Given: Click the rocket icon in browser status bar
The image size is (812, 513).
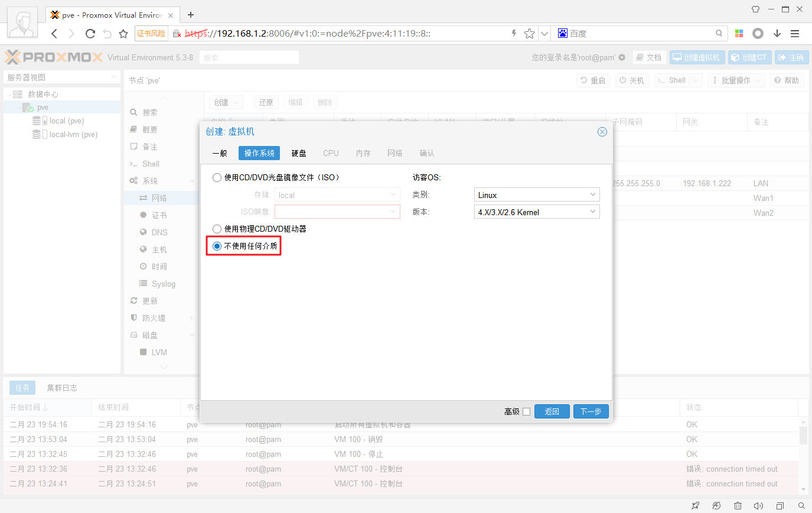Looking at the screenshot, I should (x=695, y=506).
